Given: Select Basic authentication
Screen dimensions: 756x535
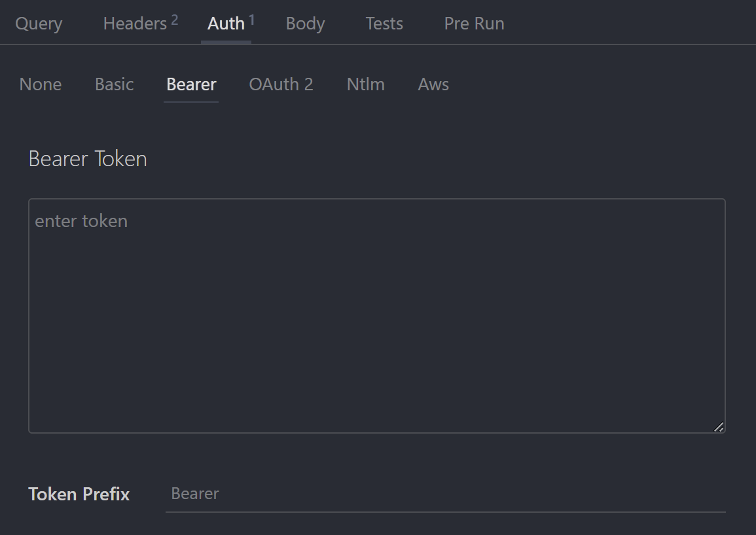Looking at the screenshot, I should click(x=114, y=84).
